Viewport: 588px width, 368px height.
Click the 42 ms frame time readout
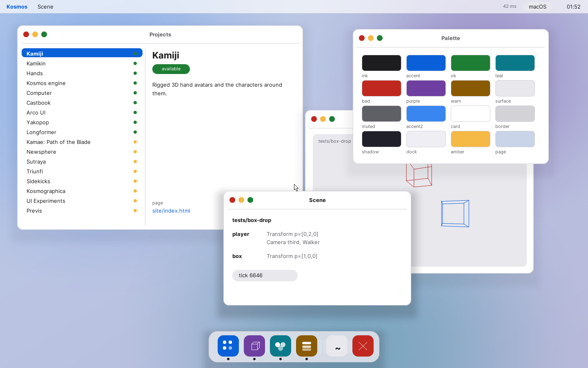click(510, 7)
